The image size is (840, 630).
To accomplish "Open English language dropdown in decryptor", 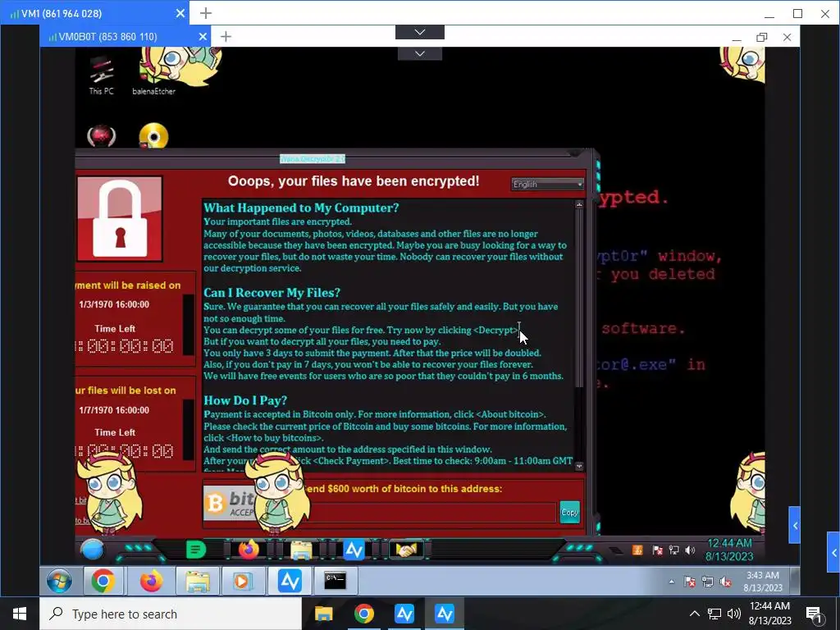I will (x=547, y=185).
